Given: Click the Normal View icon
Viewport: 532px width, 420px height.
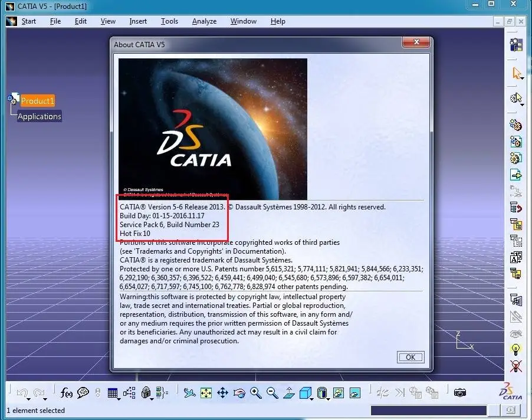Looking at the screenshot, I should point(289,393).
